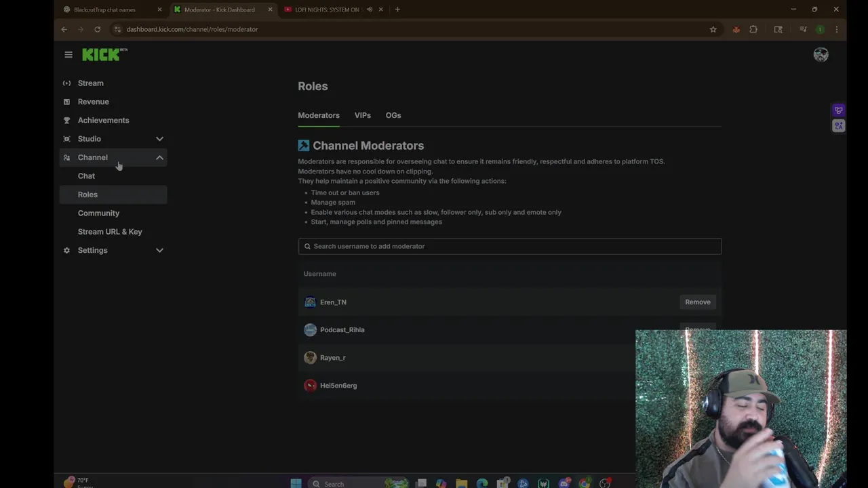Click the upper purple side-panel icon

(839, 110)
